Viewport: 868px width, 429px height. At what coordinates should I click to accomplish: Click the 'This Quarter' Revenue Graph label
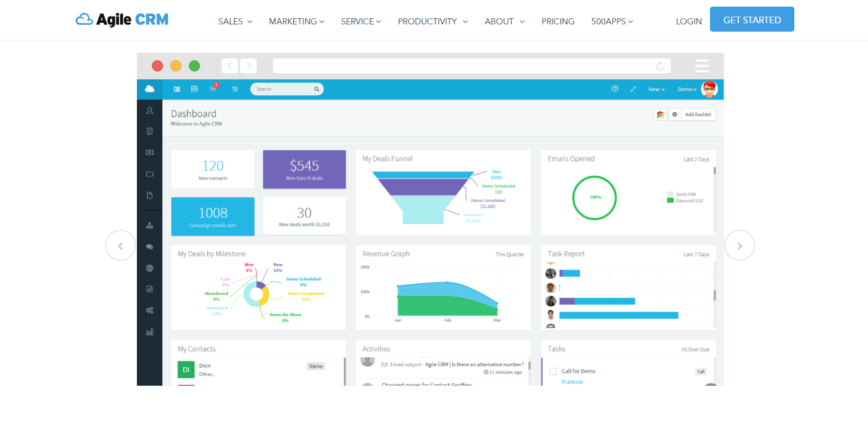point(510,254)
